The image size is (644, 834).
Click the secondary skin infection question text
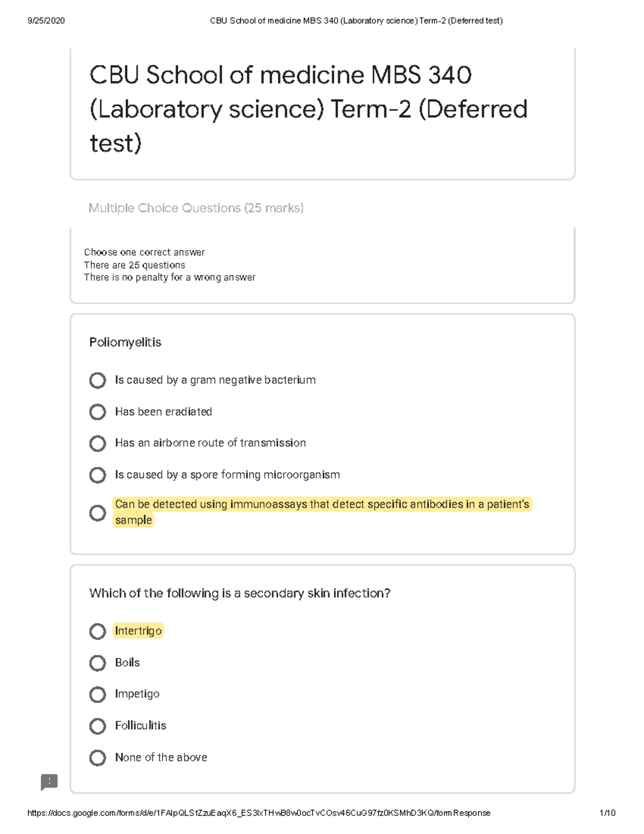pos(240,593)
